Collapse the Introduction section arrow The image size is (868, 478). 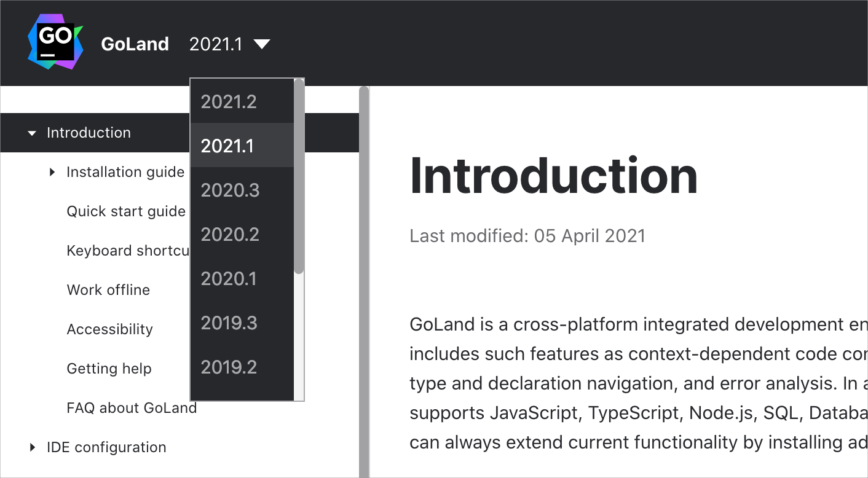32,133
